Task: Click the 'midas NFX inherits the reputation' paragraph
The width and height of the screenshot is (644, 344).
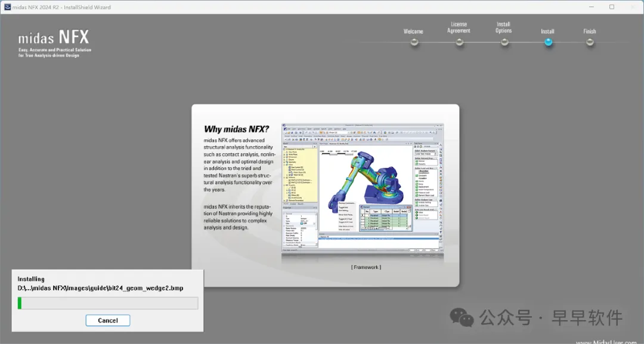Action: (x=238, y=217)
